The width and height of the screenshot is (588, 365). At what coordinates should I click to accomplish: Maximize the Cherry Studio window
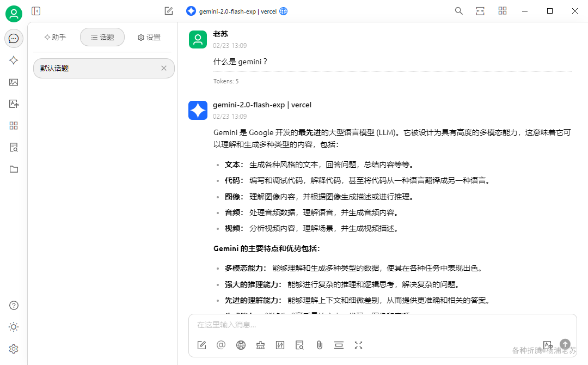click(x=550, y=11)
